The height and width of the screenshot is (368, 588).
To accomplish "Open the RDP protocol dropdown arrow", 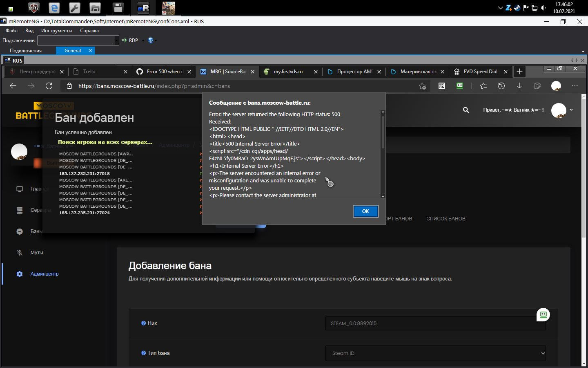I will click(x=143, y=40).
